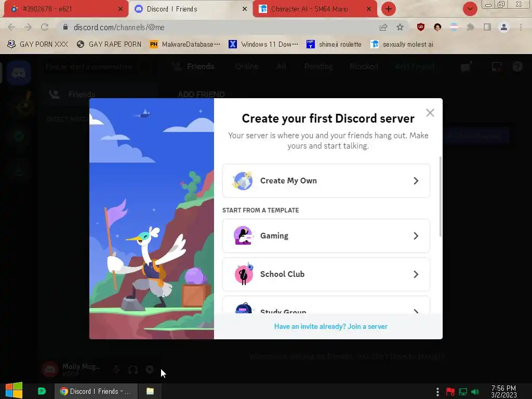Select Blocked tab in Discord Friends header

click(x=364, y=66)
